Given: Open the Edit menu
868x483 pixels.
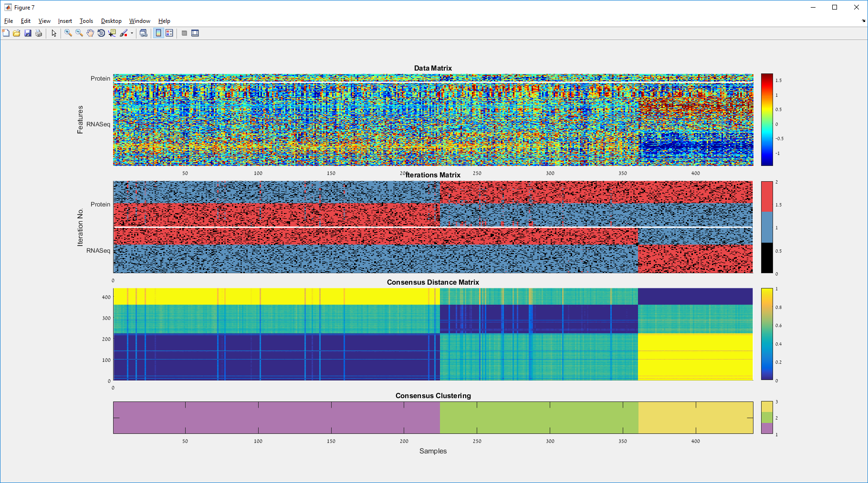Looking at the screenshot, I should click(x=26, y=21).
